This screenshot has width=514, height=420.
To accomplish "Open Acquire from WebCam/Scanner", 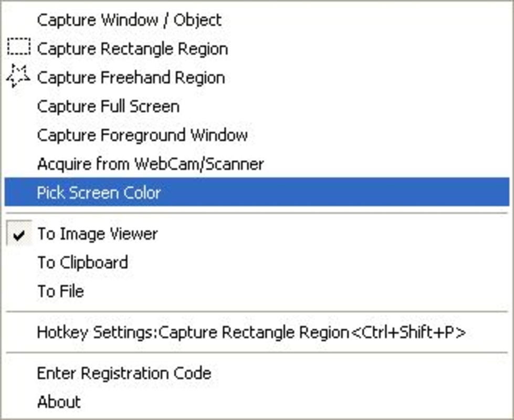I will 150,164.
